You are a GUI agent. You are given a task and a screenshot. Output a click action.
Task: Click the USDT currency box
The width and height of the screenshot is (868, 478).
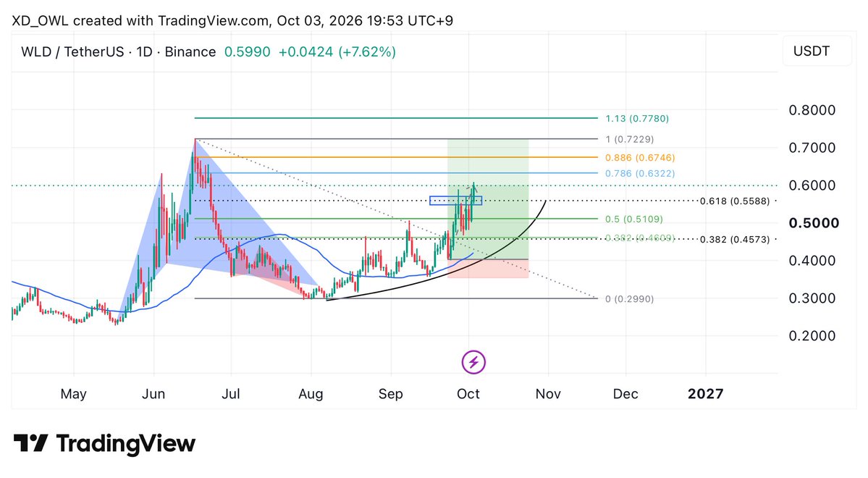click(x=817, y=51)
